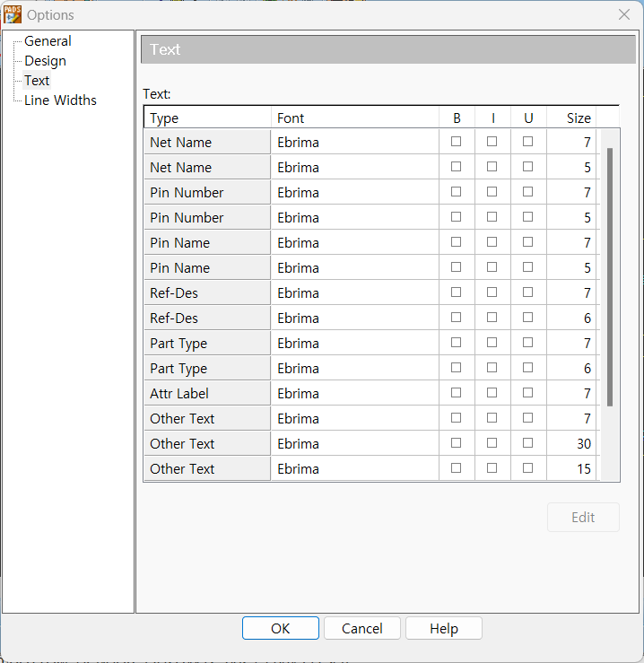
Task: Select the Attr Label type row
Action: tap(207, 393)
